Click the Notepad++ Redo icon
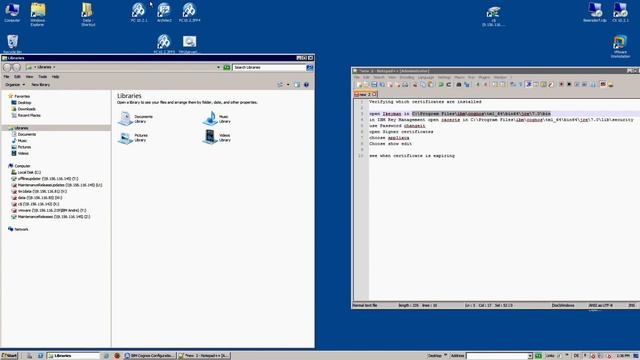This screenshot has height=360, width=640. [x=449, y=84]
